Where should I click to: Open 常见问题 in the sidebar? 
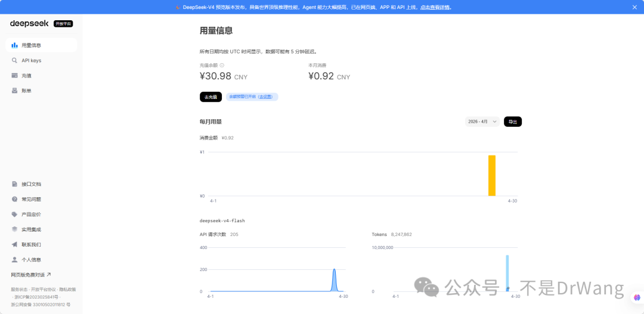[41, 199]
